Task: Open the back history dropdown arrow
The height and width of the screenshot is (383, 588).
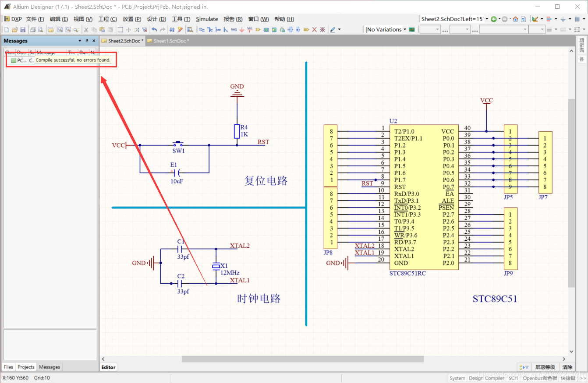Action: [x=499, y=19]
